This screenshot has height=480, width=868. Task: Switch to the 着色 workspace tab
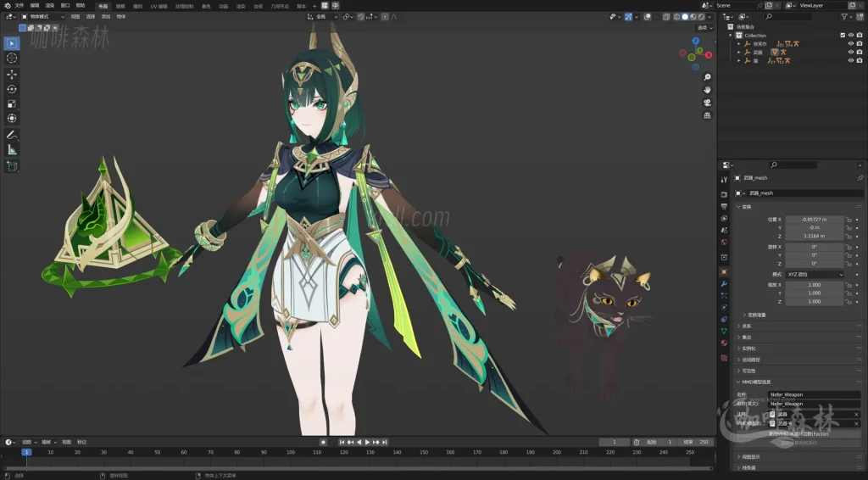[x=206, y=6]
